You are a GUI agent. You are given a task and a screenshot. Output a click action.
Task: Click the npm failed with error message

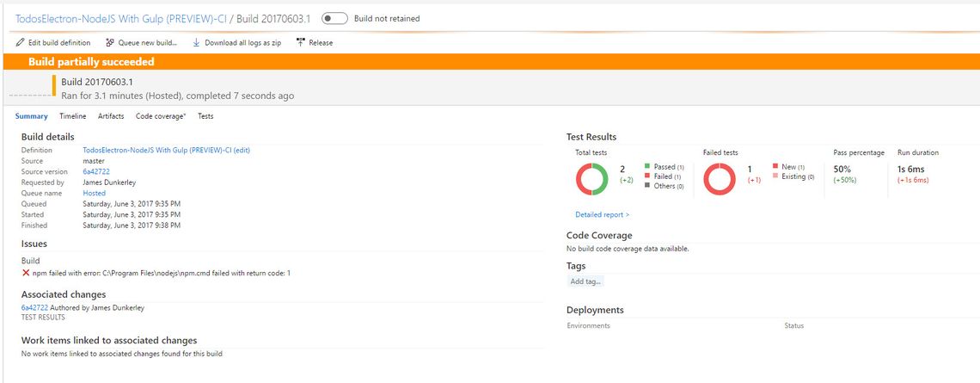pyautogui.click(x=162, y=273)
